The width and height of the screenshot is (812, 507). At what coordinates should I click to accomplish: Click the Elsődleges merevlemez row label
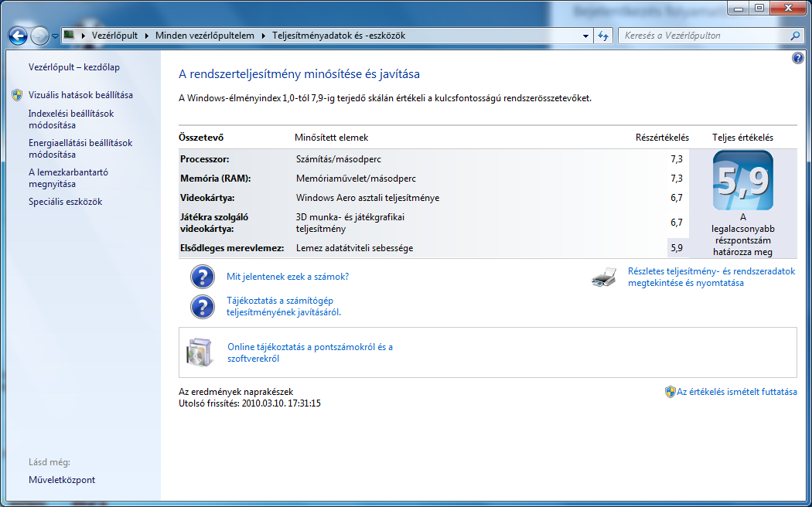click(232, 248)
